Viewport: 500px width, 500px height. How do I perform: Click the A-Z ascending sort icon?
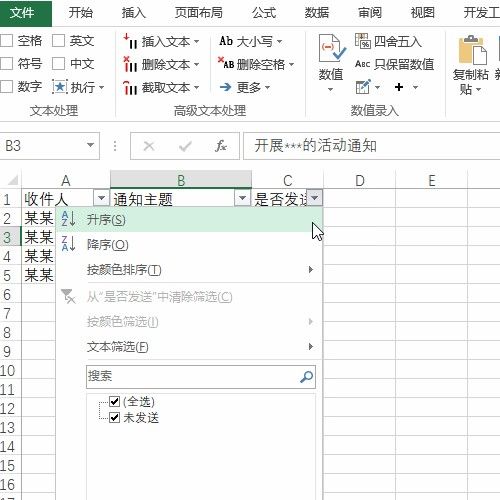click(69, 219)
